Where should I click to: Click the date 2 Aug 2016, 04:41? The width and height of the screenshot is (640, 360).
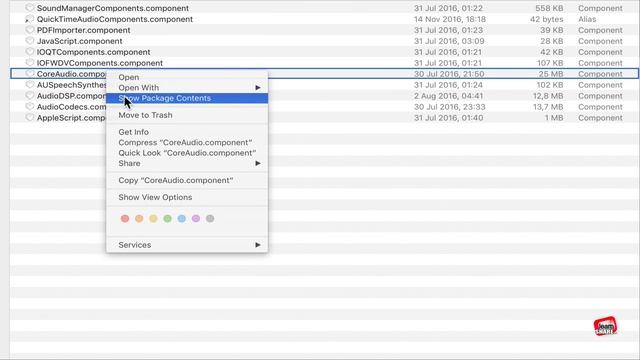tap(449, 96)
